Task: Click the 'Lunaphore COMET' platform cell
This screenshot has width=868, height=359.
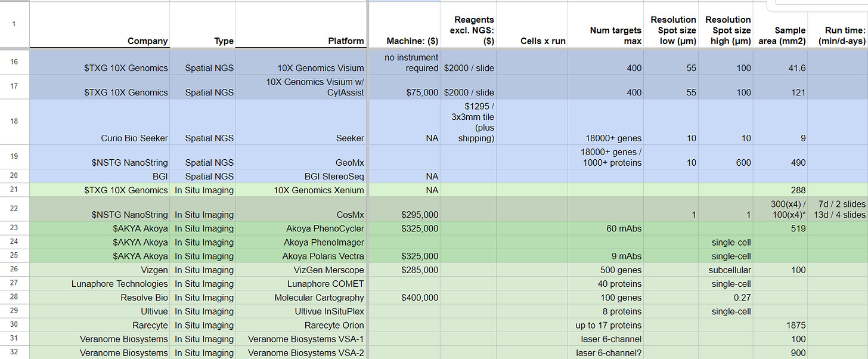Action: pos(301,283)
